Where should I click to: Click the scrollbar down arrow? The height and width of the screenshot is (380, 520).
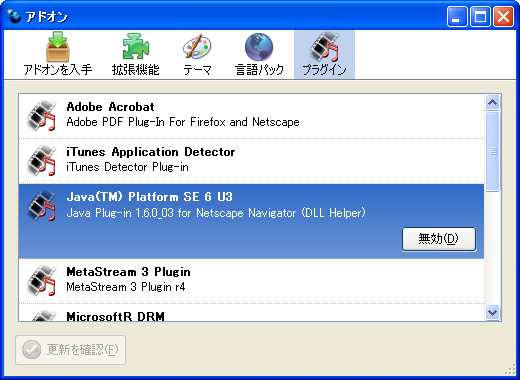pos(492,313)
